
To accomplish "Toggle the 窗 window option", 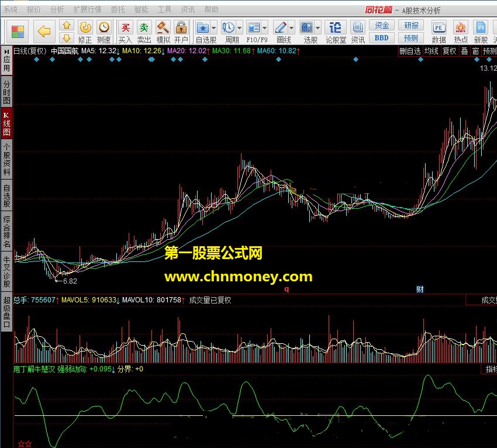I will point(475,51).
